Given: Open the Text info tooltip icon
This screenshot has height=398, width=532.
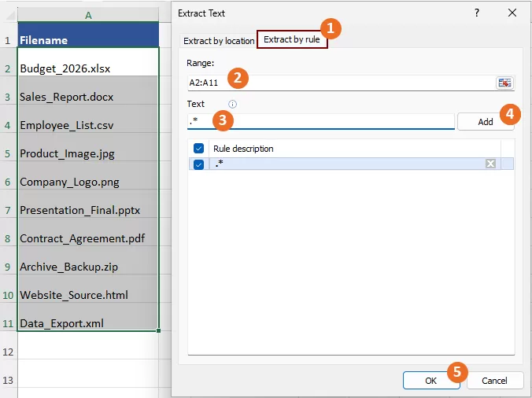Looking at the screenshot, I should pos(232,104).
